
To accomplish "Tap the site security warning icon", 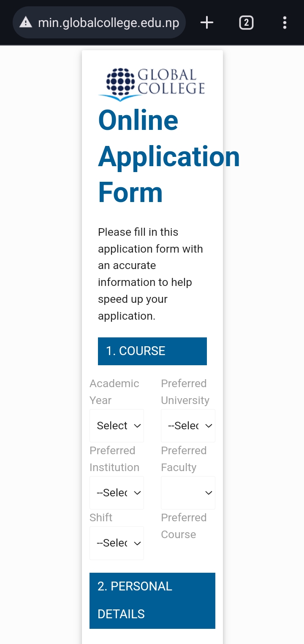I will click(x=26, y=22).
